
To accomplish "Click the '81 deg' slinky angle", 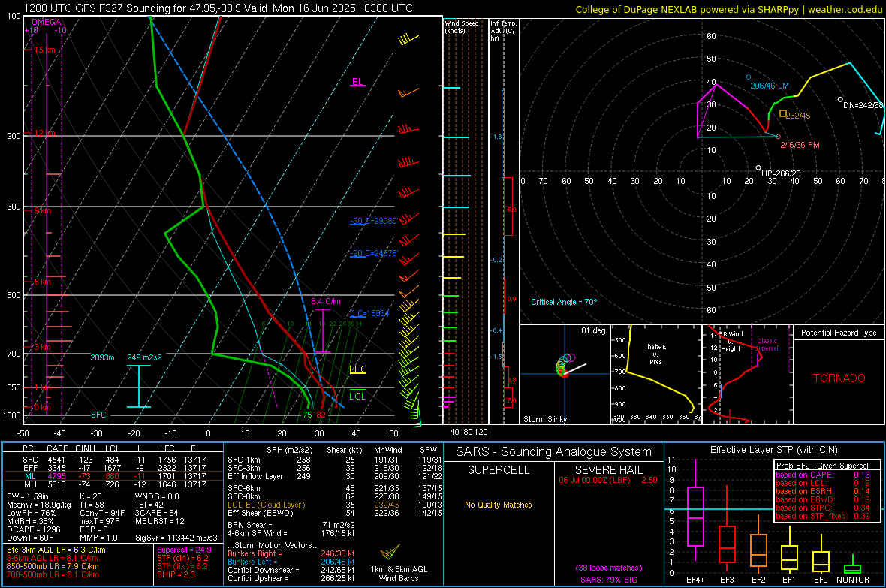I will [593, 330].
